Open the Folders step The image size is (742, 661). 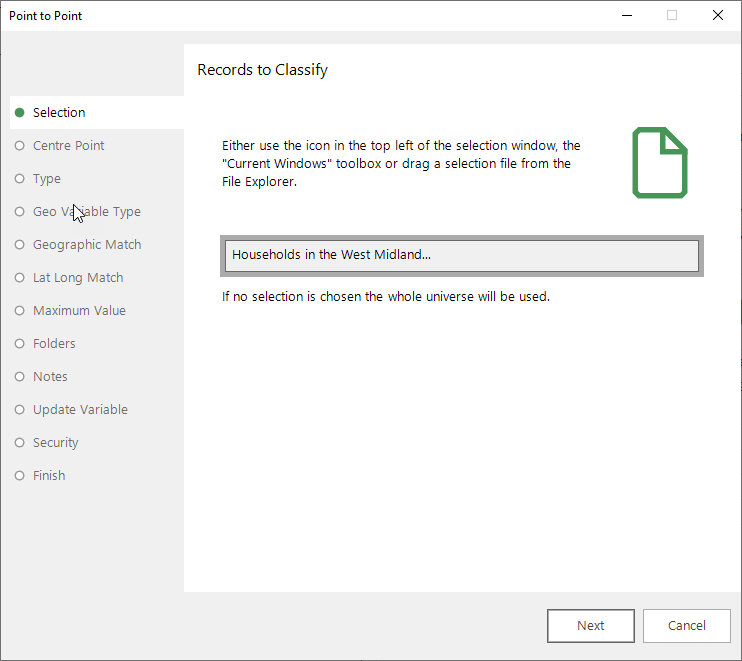point(54,344)
